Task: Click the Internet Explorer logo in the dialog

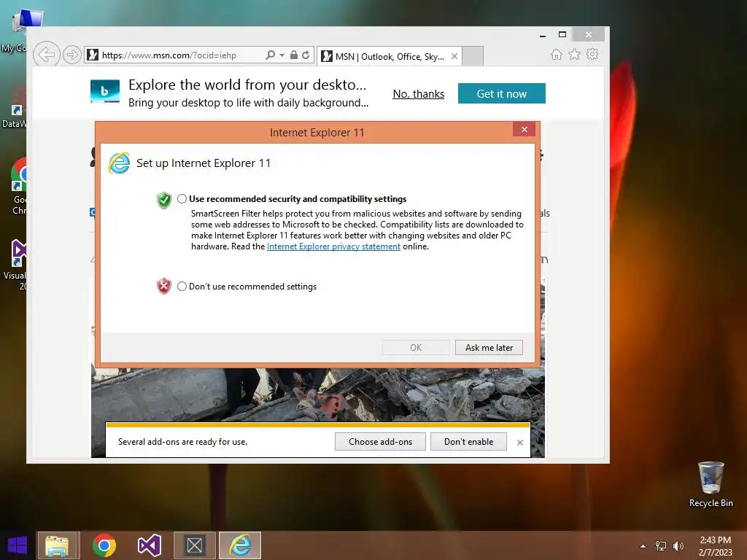Action: [x=119, y=163]
